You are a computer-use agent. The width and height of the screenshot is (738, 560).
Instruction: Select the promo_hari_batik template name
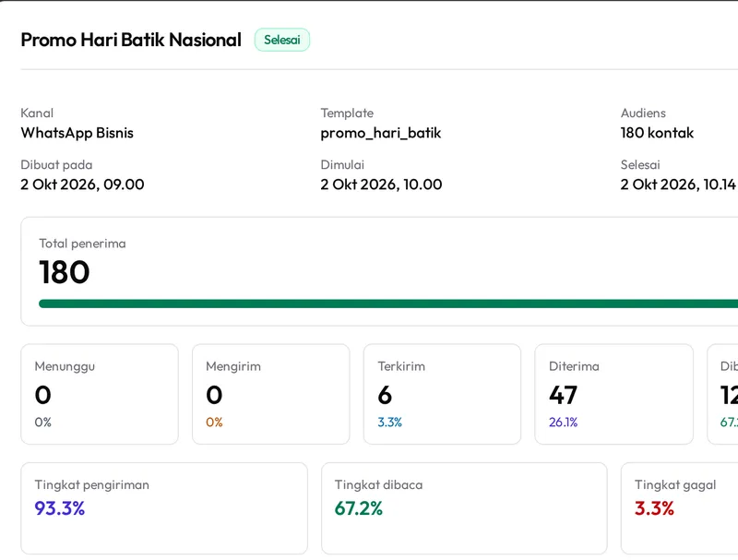[381, 133]
